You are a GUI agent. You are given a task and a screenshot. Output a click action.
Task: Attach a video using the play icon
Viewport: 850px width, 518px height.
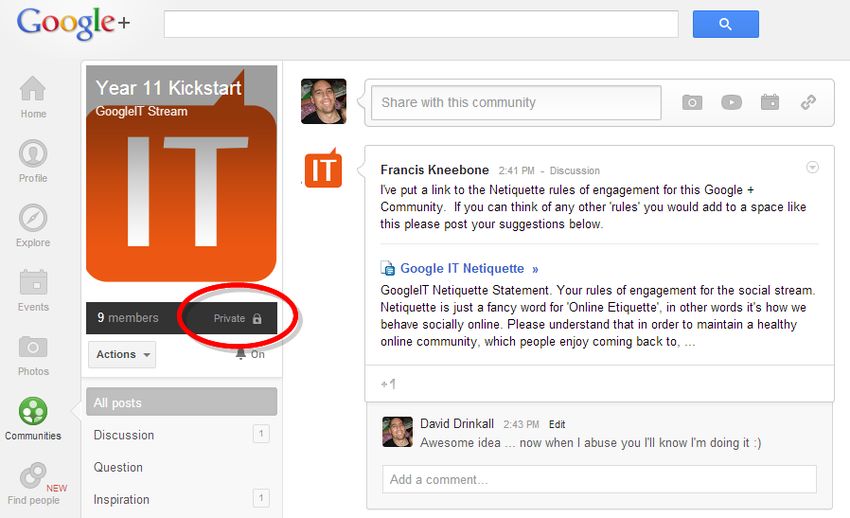(731, 102)
